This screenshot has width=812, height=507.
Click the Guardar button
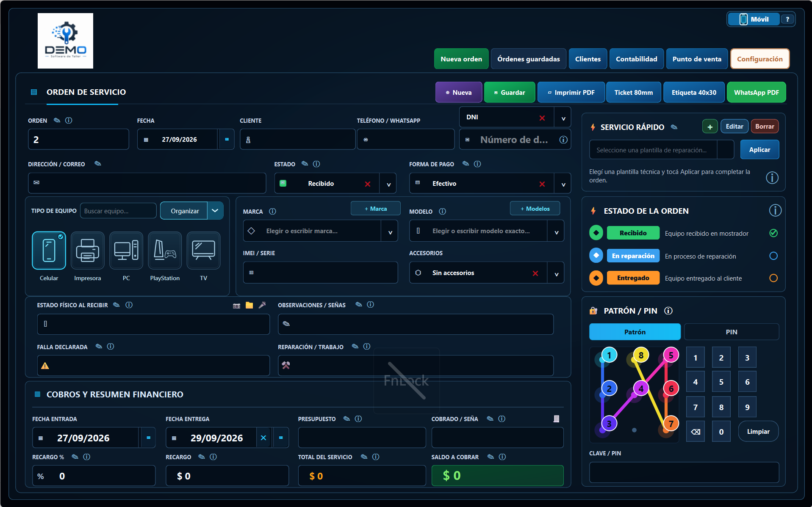pos(510,92)
